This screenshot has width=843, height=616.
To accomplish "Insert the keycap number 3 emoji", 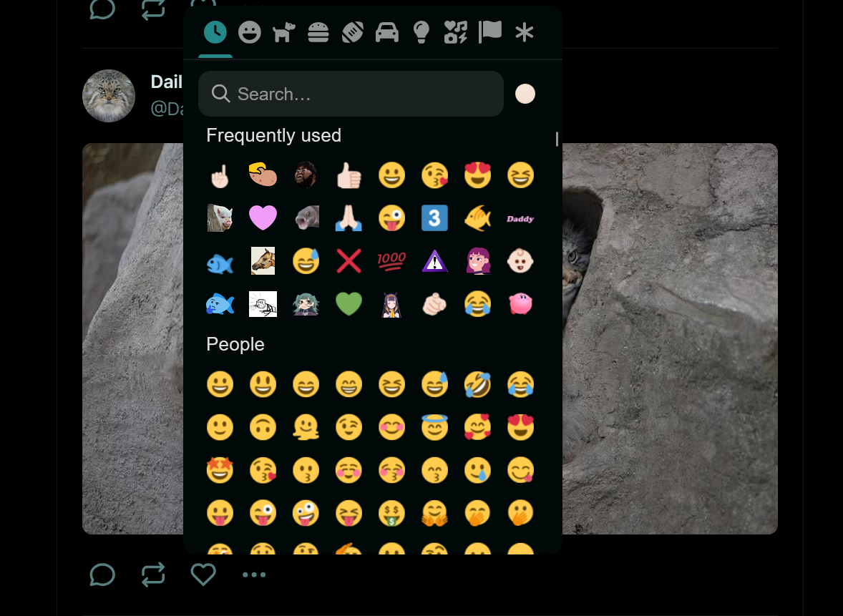I will click(434, 218).
